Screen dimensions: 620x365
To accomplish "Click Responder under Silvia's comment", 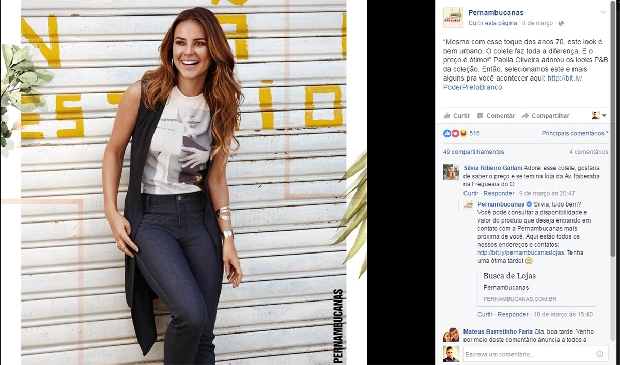I will point(499,193).
